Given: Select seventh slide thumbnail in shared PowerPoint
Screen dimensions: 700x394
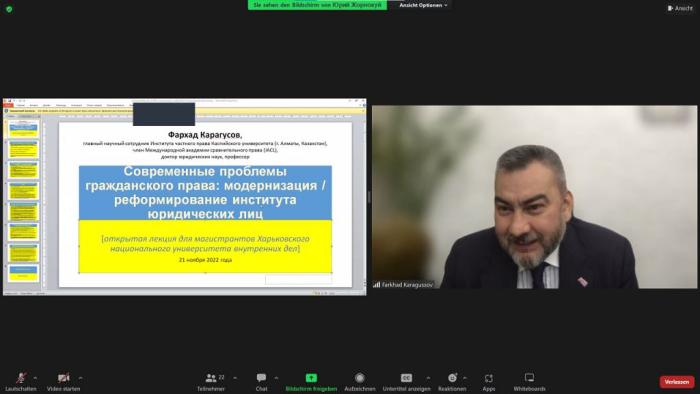Looking at the screenshot, I should (x=24, y=253).
